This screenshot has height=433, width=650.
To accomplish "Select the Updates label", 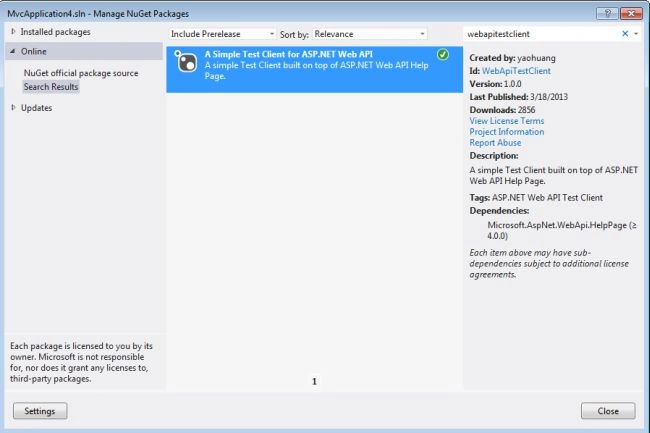I will point(36,108).
